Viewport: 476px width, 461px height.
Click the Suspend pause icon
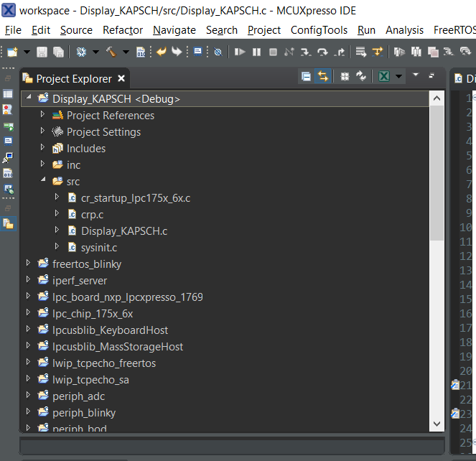pos(256,52)
